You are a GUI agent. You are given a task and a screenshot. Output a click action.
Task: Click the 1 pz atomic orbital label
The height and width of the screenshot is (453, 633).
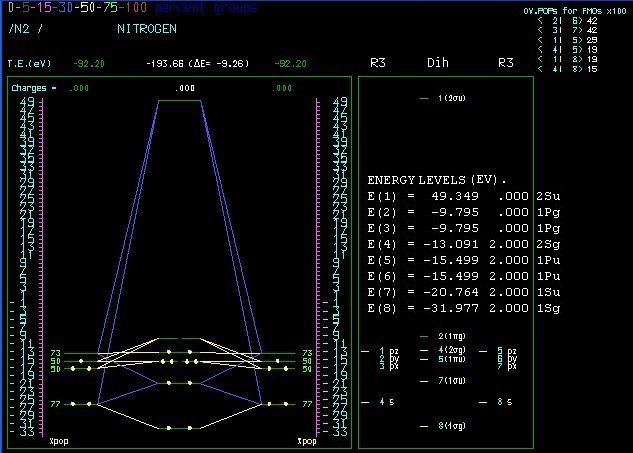tap(389, 351)
